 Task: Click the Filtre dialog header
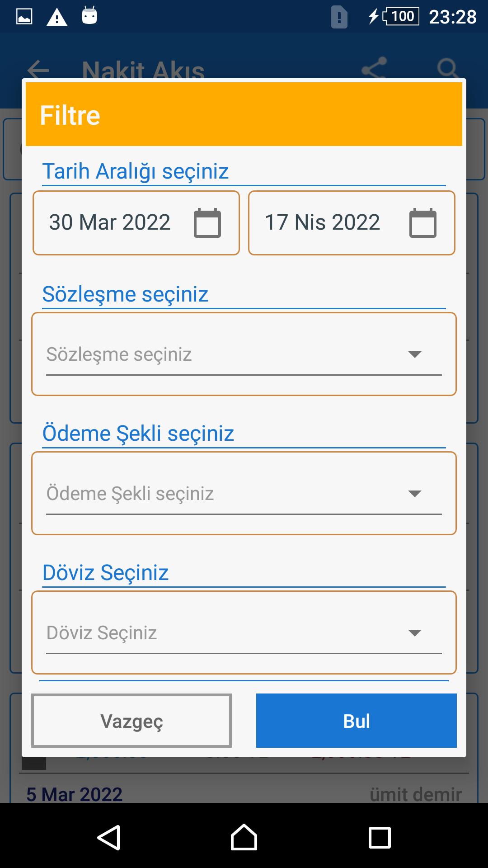(244, 114)
